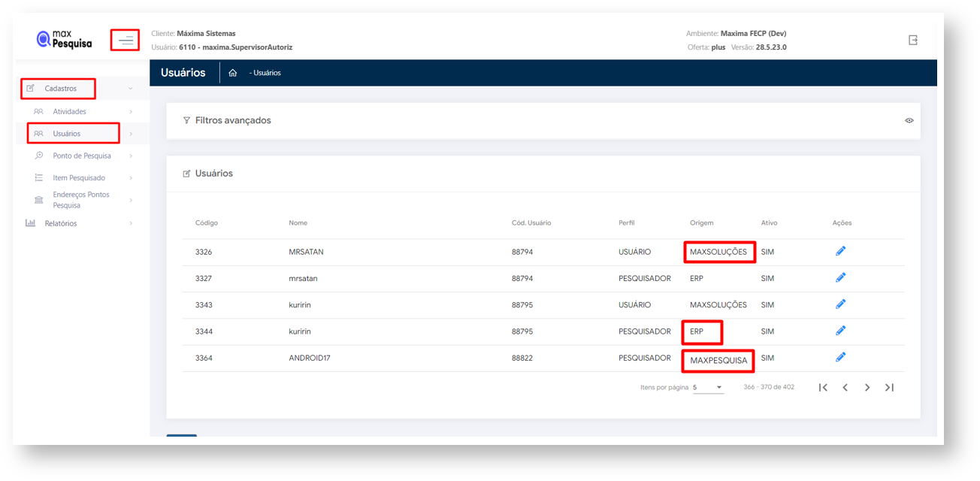Screen dimensions: 980x481
Task: Expand the Relatórios menu section
Action: click(x=61, y=223)
